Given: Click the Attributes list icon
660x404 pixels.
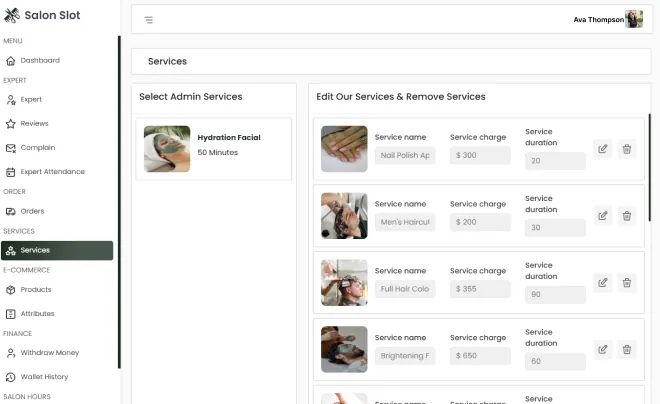Looking at the screenshot, I should pyautogui.click(x=11, y=314).
